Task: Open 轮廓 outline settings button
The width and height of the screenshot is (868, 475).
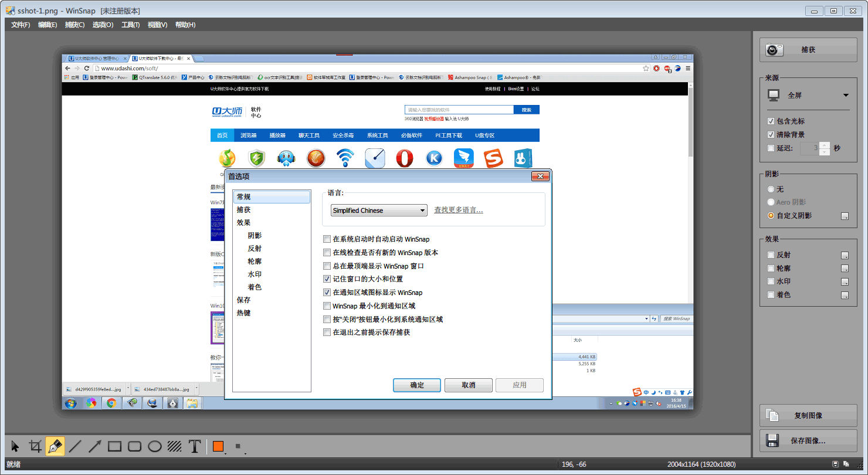Action: click(845, 269)
